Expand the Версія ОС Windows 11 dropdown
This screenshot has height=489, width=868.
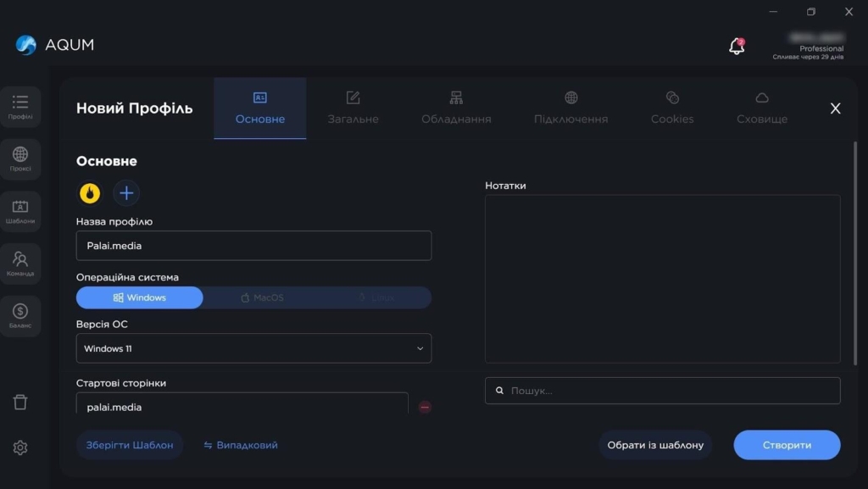253,348
